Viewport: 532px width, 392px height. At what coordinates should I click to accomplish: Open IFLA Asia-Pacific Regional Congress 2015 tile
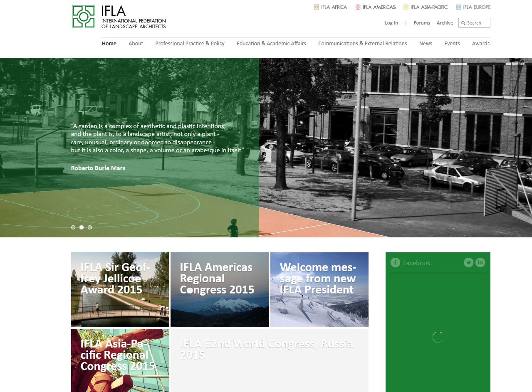pyautogui.click(x=120, y=360)
